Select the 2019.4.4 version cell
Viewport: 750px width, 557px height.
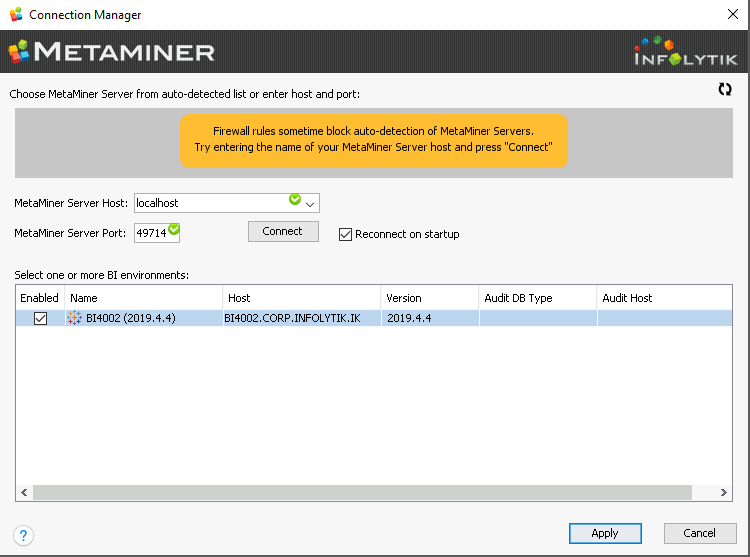pyautogui.click(x=430, y=318)
